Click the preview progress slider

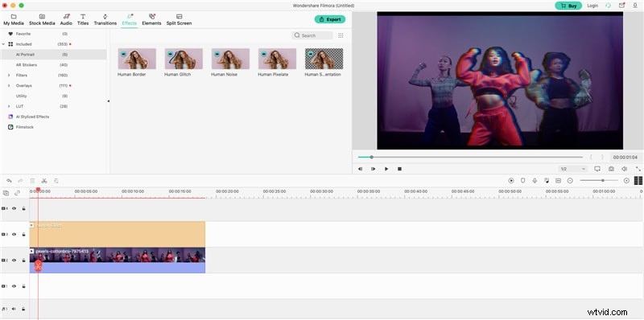click(x=470, y=157)
